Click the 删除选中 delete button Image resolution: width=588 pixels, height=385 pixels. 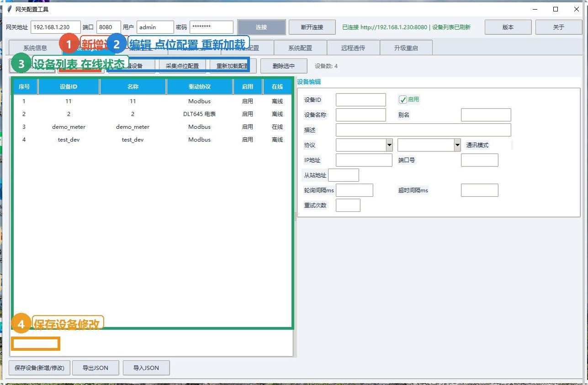[x=284, y=66]
